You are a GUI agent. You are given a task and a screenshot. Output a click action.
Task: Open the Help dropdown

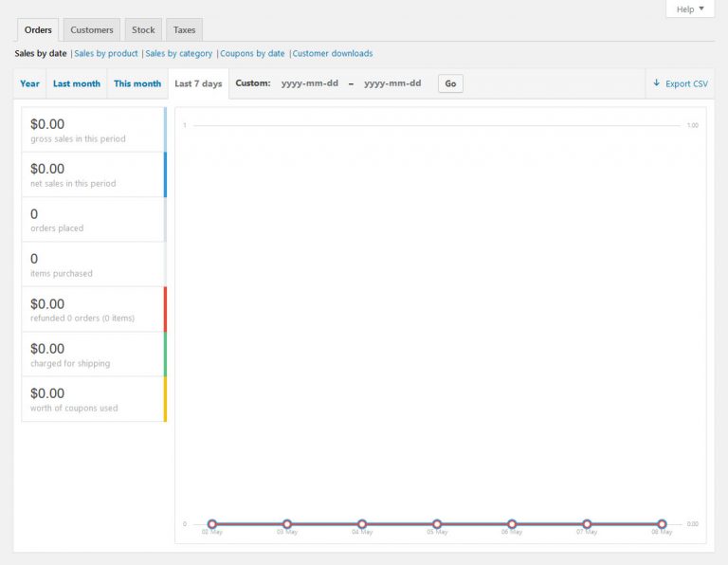coord(690,9)
